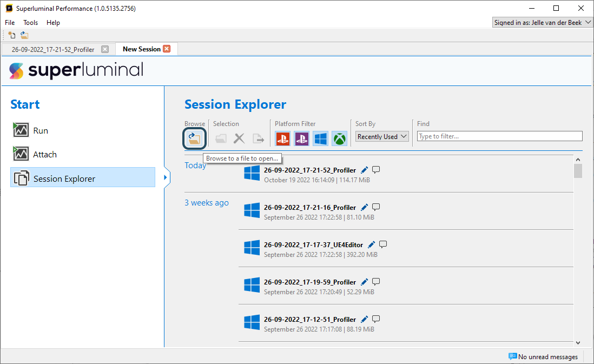Click the Browse to a file icon

194,138
